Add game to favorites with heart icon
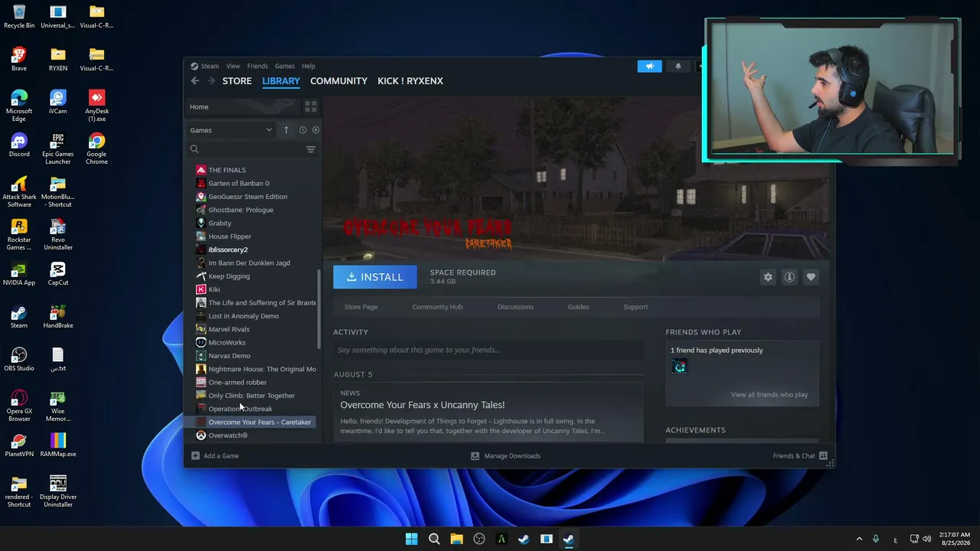The width and height of the screenshot is (980, 551). [x=811, y=277]
